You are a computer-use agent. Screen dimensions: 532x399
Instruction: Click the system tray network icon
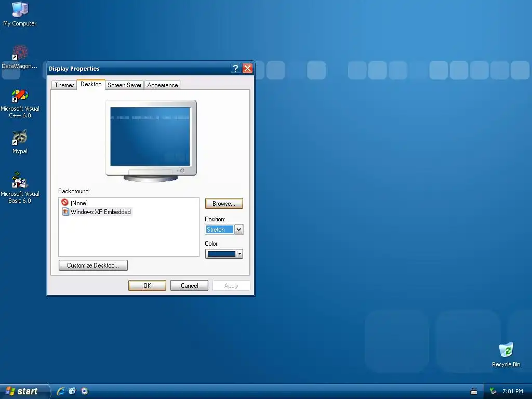pyautogui.click(x=493, y=391)
